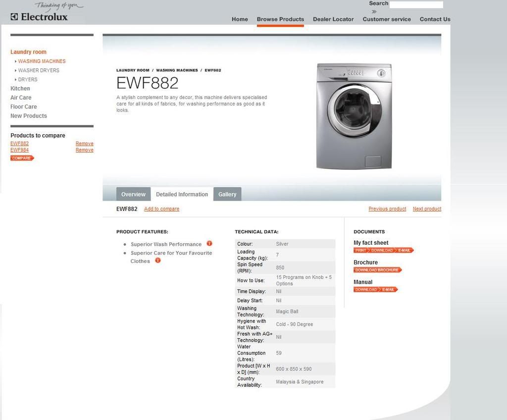Remove EWF984 from compare list

pyautogui.click(x=84, y=150)
